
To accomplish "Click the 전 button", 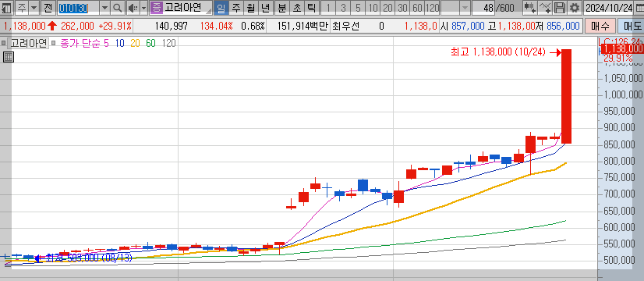I will [x=48, y=7].
